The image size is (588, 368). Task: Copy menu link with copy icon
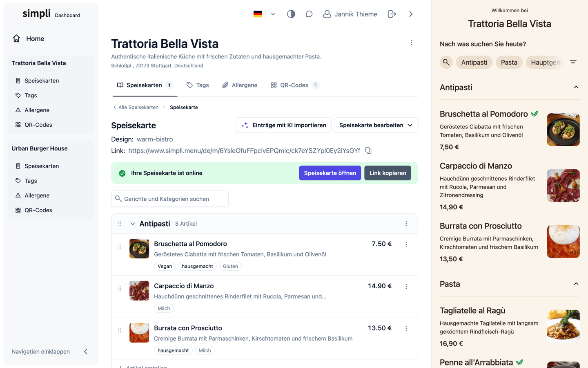[x=368, y=150]
